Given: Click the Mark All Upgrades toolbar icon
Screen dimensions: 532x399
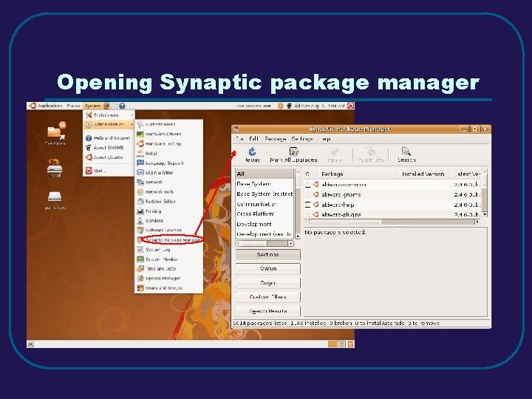Looking at the screenshot, I should 293,151.
